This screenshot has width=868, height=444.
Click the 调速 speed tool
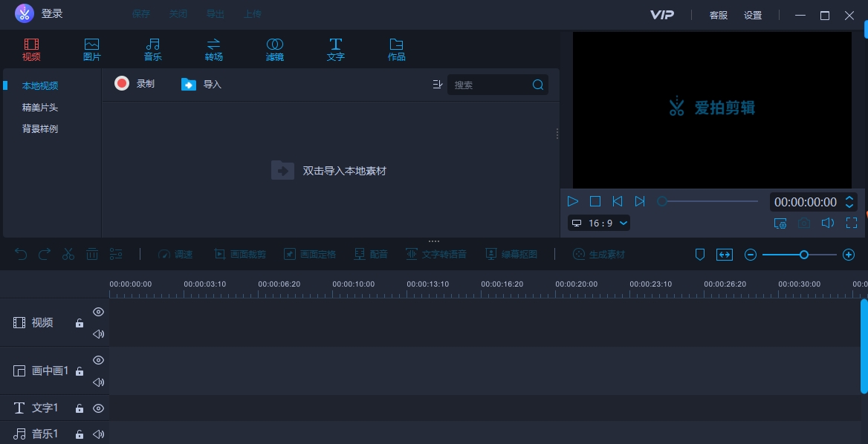[175, 255]
